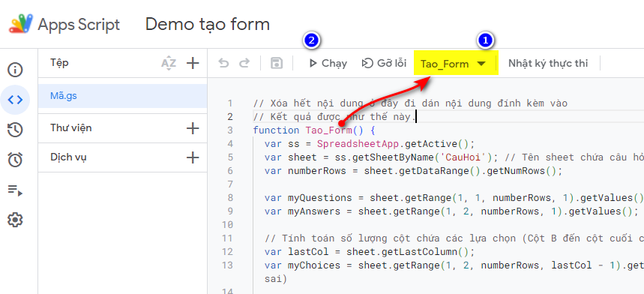Viewport: 644px width, 294px height.
Task: Open the Overview info icon in sidebar
Action: [x=15, y=70]
